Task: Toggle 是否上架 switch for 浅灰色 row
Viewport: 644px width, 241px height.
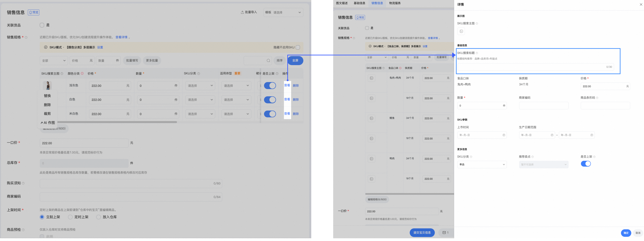Action: (x=270, y=85)
